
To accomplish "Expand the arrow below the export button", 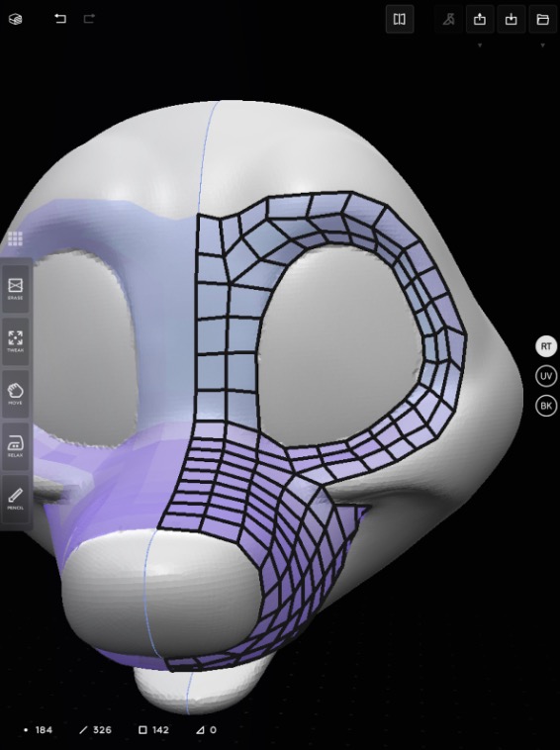I will (480, 46).
